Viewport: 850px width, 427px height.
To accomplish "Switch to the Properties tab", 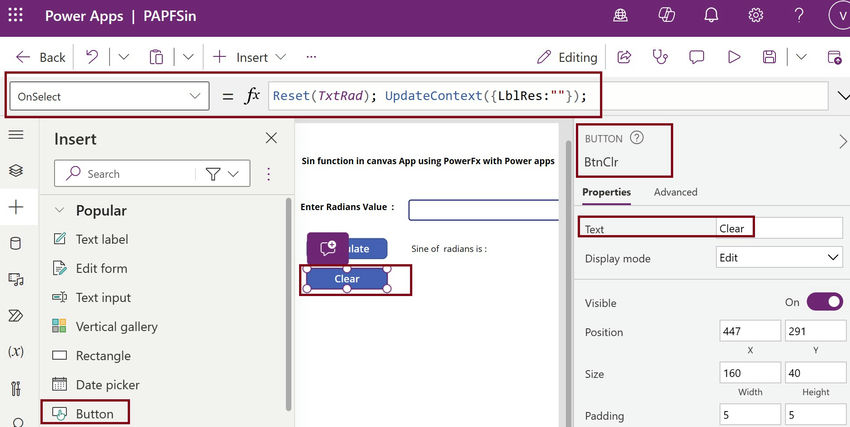I will 607,192.
